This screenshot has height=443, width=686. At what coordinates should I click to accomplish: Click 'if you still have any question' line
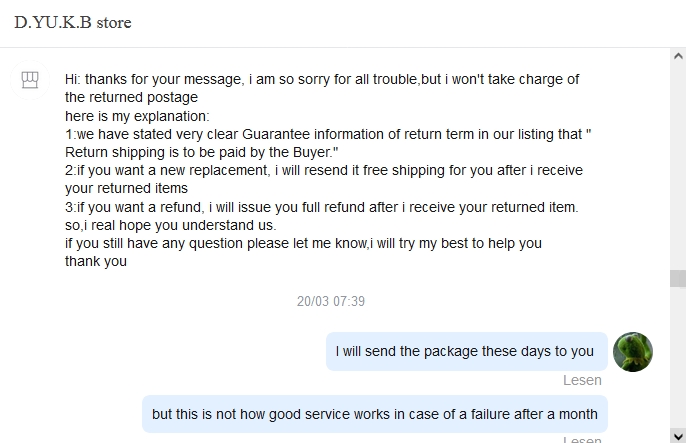(x=302, y=243)
